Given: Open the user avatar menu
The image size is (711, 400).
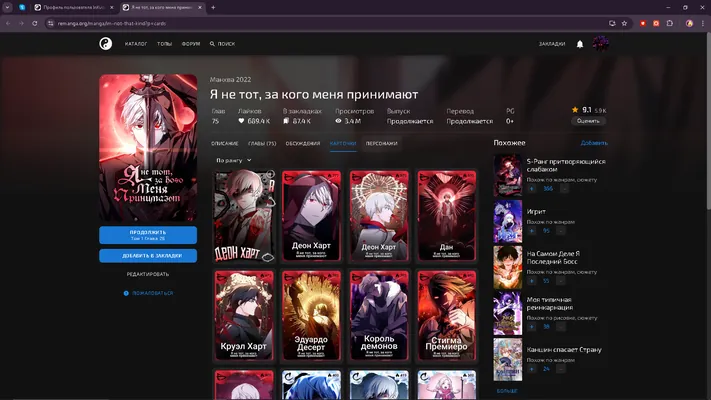Looking at the screenshot, I should (600, 44).
